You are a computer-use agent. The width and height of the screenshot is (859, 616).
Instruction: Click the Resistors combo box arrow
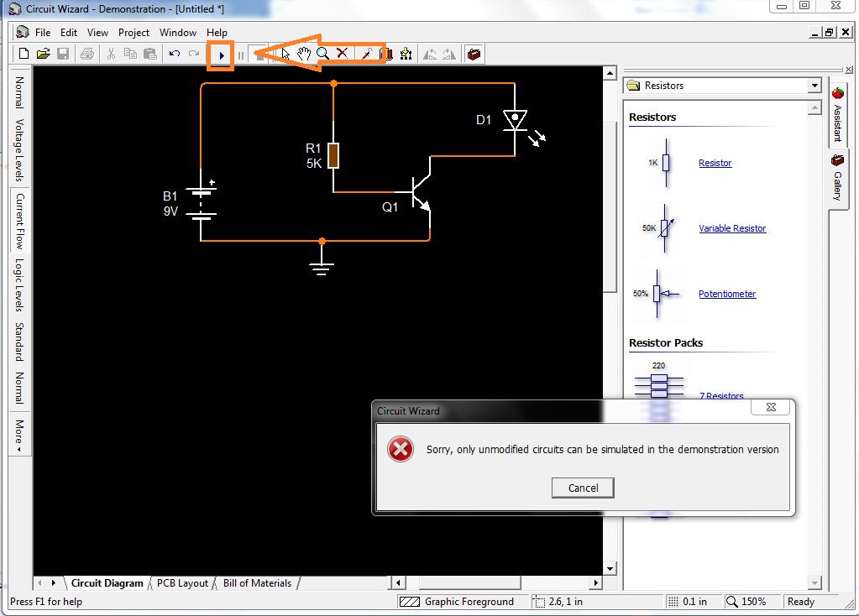coord(814,86)
